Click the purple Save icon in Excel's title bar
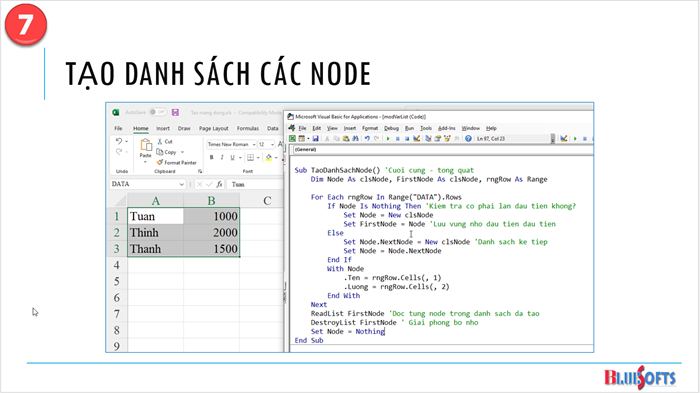700x393 pixels. coord(175,112)
